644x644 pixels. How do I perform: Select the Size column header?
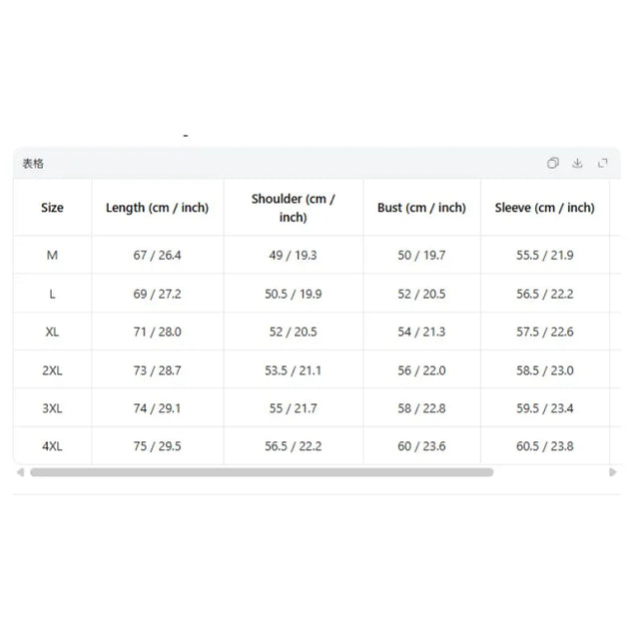52,208
